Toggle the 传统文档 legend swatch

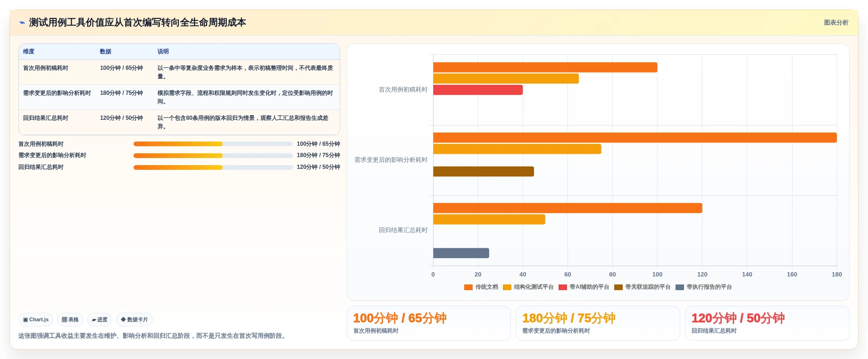pyautogui.click(x=468, y=287)
